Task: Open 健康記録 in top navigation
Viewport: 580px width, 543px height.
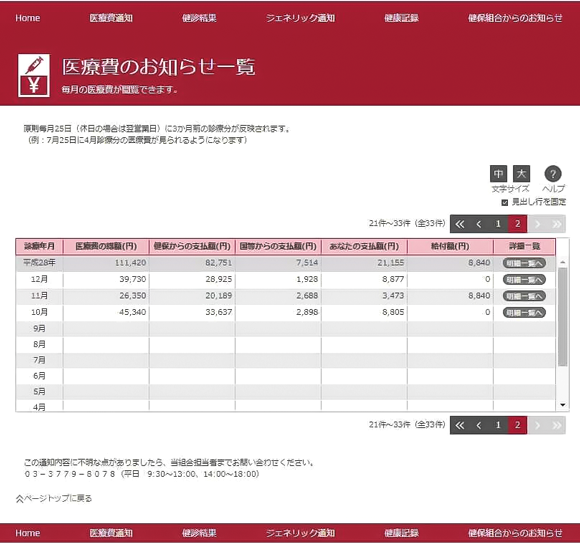Action: coord(401,18)
